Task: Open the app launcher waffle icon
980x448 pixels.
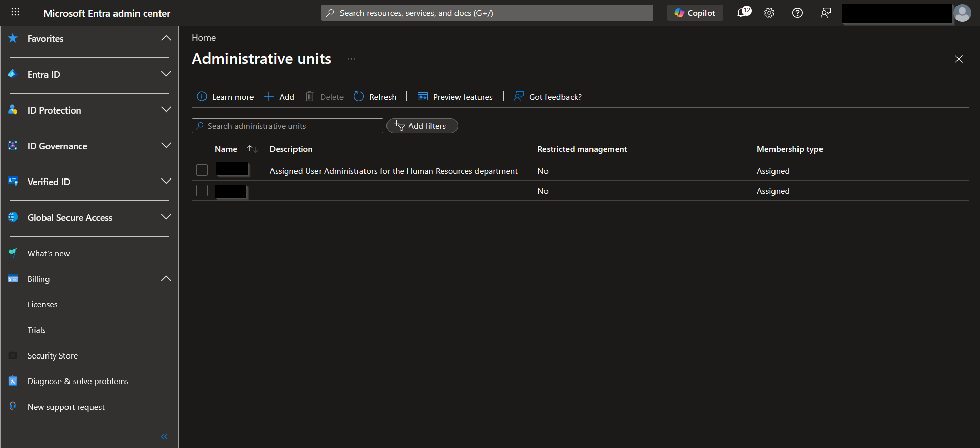Action: (15, 12)
